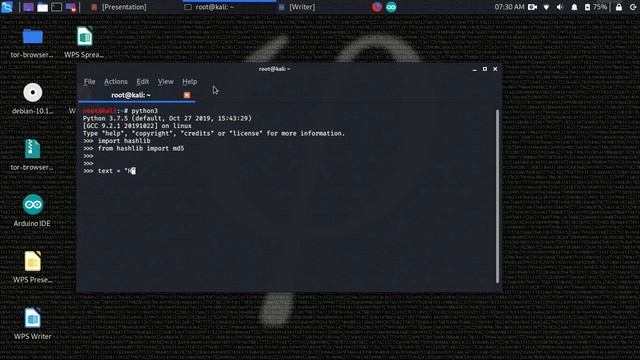The image size is (640, 360).
Task: Open the WPS Presentation desktop icon
Action: pyautogui.click(x=33, y=267)
